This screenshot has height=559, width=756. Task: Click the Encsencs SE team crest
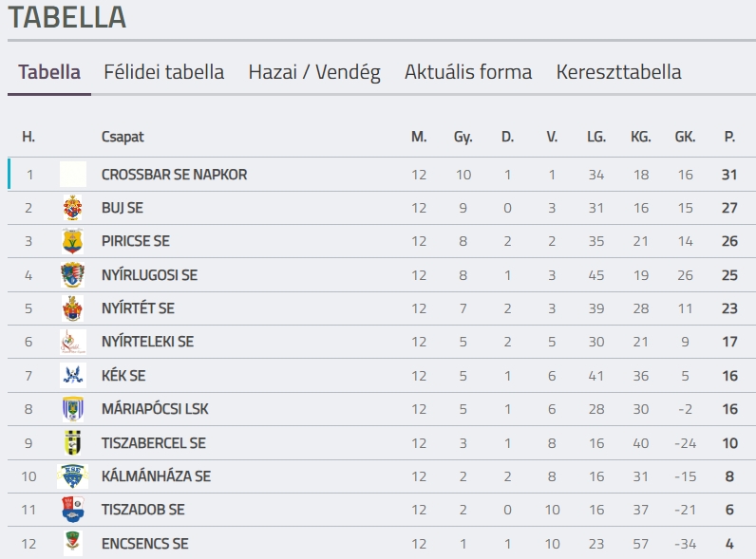pyautogui.click(x=72, y=544)
